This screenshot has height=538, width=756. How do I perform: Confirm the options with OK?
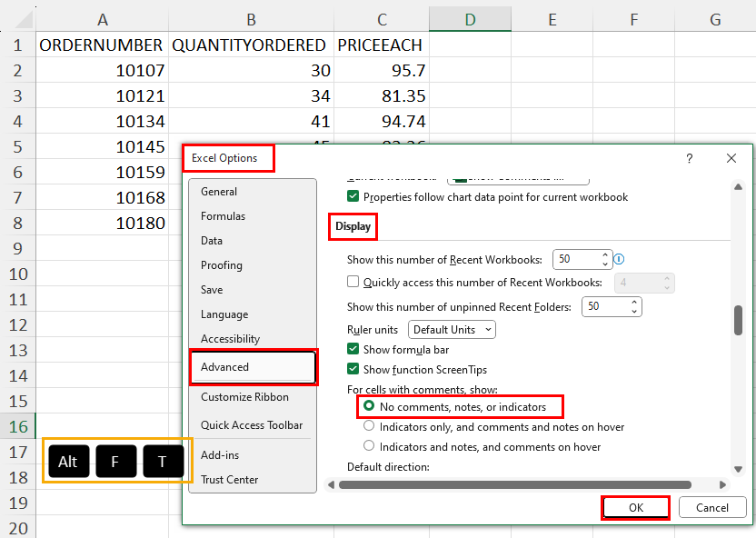pos(635,508)
